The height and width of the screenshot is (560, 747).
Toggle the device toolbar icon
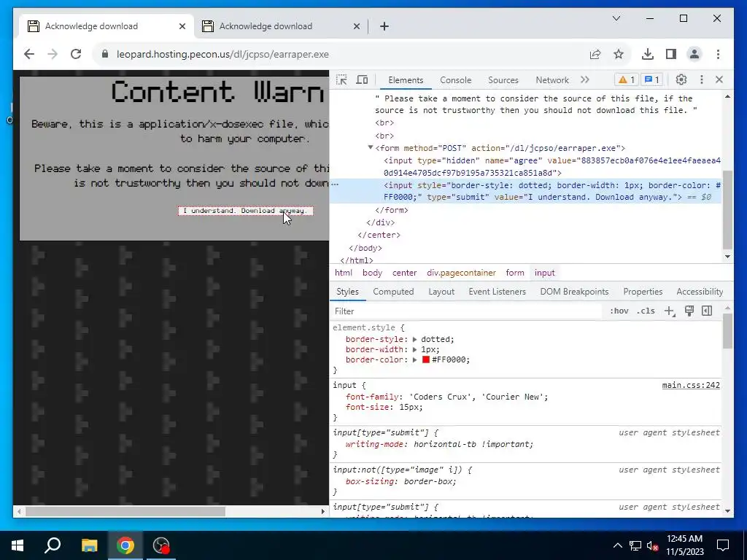click(362, 80)
